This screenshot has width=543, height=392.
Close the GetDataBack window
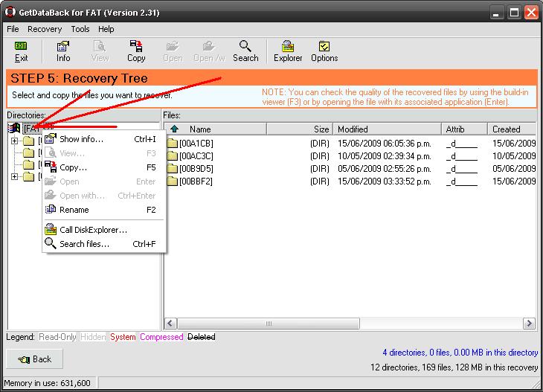click(x=532, y=13)
